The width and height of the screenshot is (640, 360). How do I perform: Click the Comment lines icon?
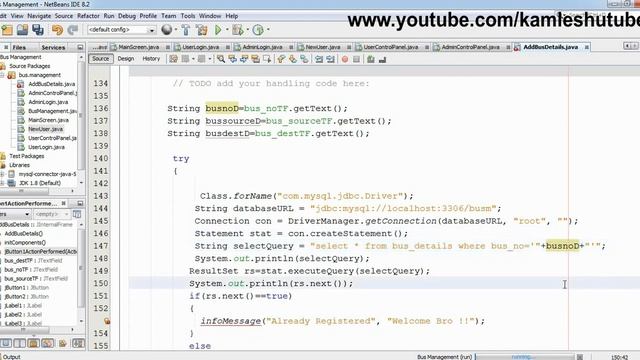(371, 59)
